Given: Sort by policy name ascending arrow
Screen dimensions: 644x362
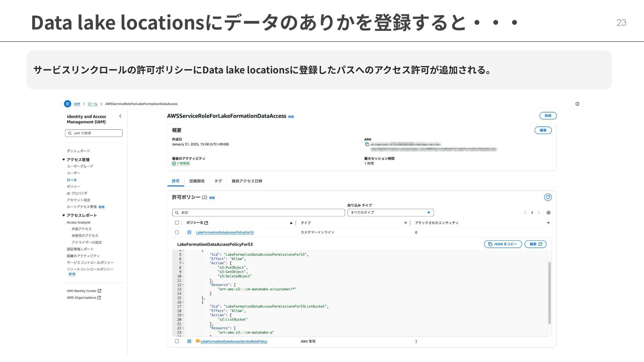Looking at the screenshot, I should (x=291, y=223).
